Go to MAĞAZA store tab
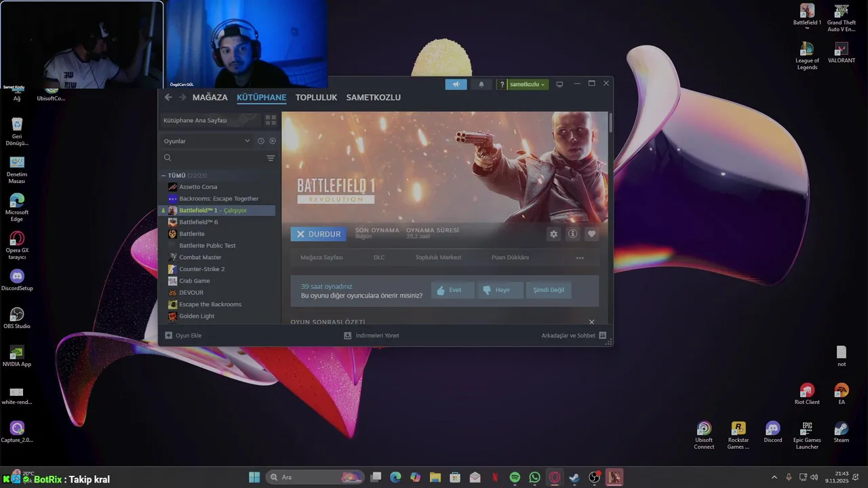The height and width of the screenshot is (488, 868). click(x=210, y=98)
